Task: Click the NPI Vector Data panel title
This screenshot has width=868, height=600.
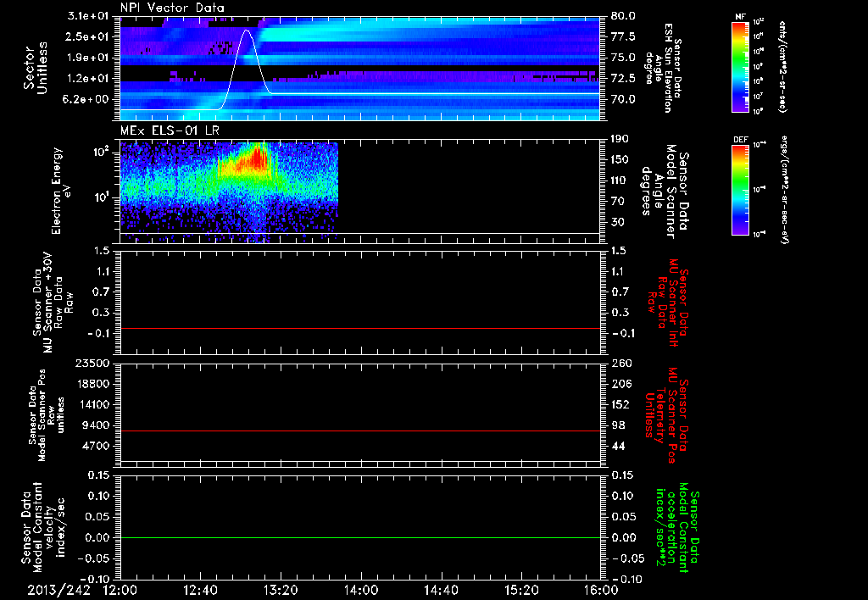Action: [x=173, y=8]
